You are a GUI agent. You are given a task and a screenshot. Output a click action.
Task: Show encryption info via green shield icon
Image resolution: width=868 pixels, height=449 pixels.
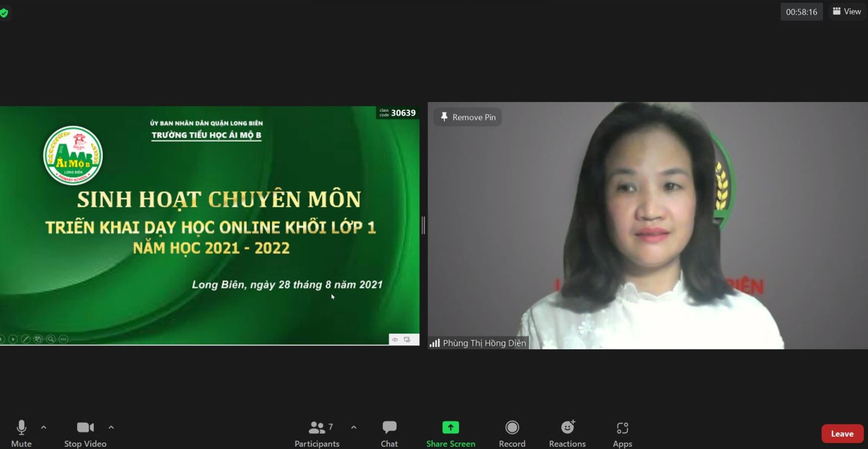pos(4,12)
